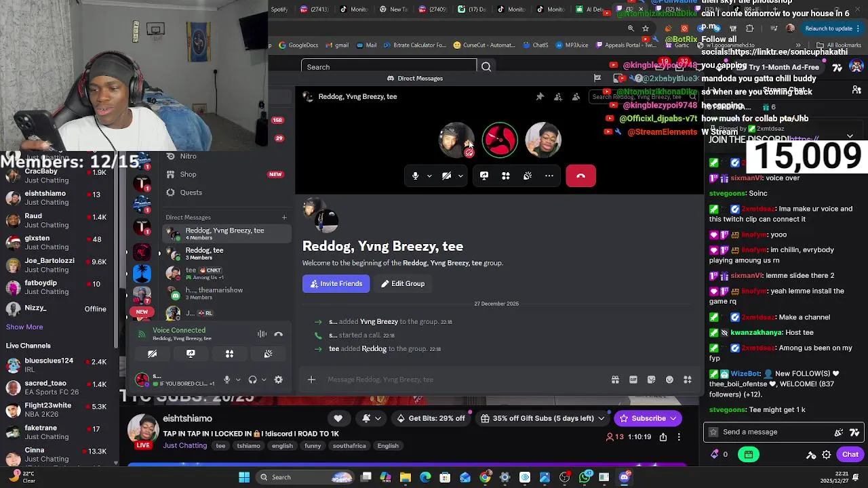Viewport: 868px width, 488px height.
Task: Open bluesclues124 live channel
Action: [x=56, y=365]
